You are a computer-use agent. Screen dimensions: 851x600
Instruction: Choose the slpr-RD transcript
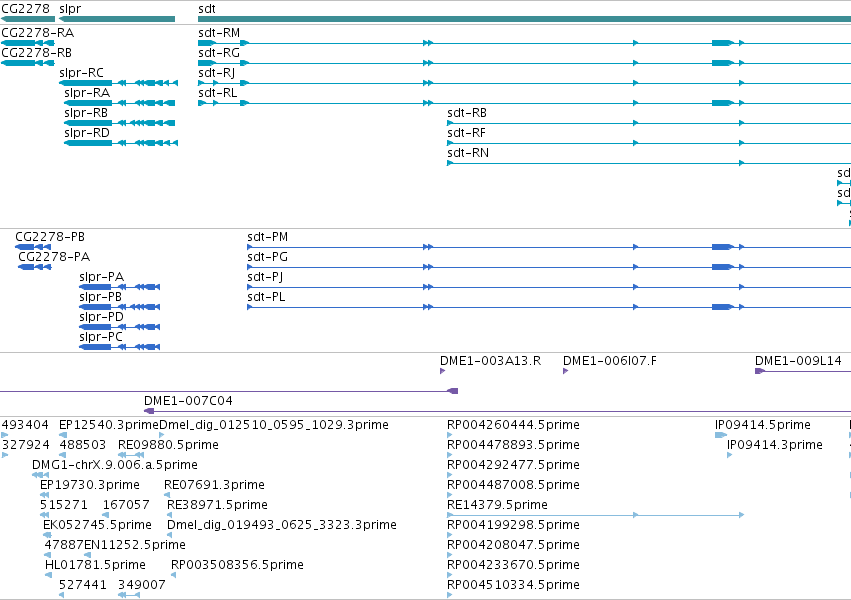87,133
